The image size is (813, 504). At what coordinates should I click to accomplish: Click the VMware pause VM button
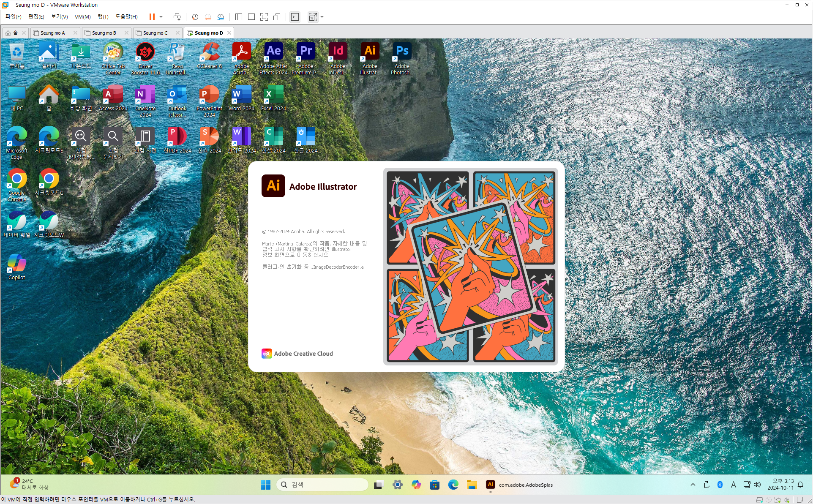point(152,17)
